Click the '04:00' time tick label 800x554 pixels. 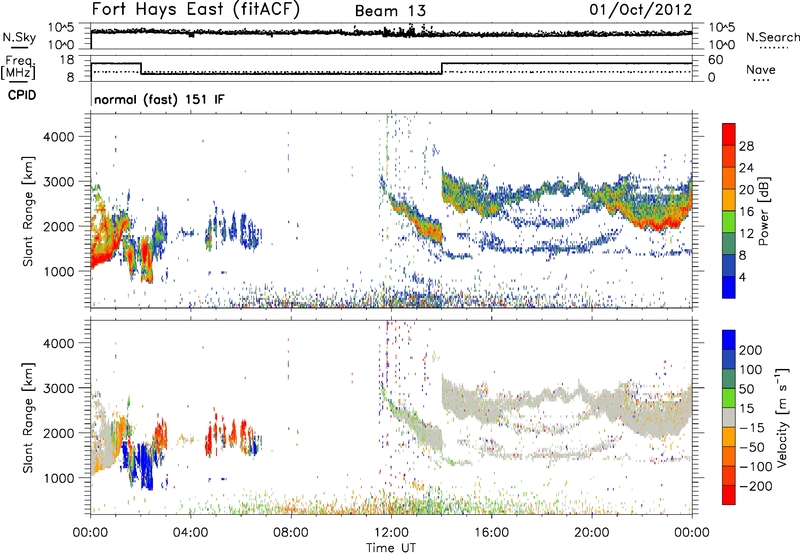click(x=190, y=533)
